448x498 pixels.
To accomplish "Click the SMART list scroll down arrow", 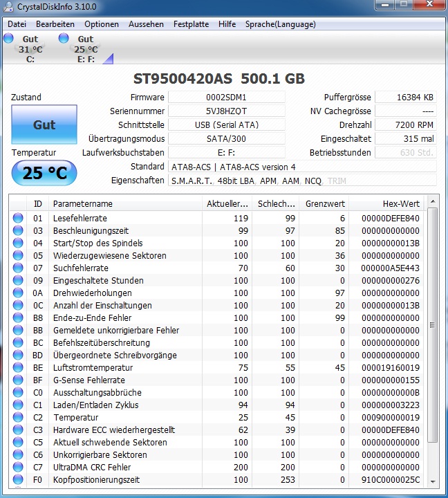I will [432, 482].
